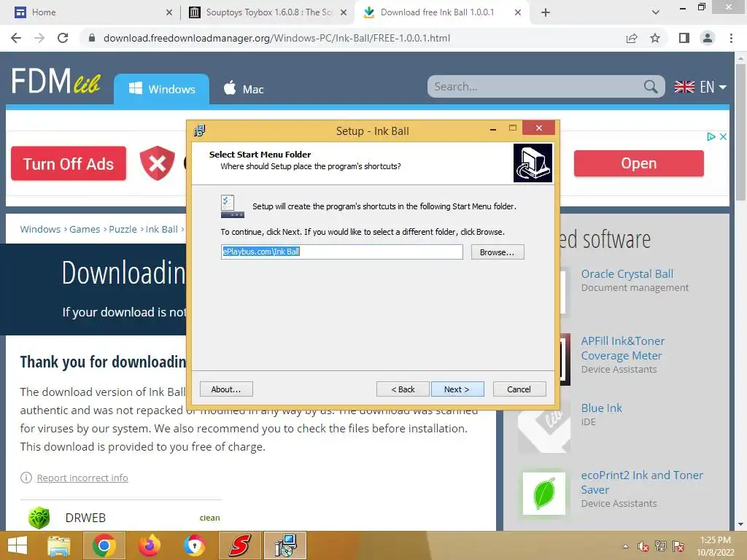Share this page icon

(x=632, y=38)
